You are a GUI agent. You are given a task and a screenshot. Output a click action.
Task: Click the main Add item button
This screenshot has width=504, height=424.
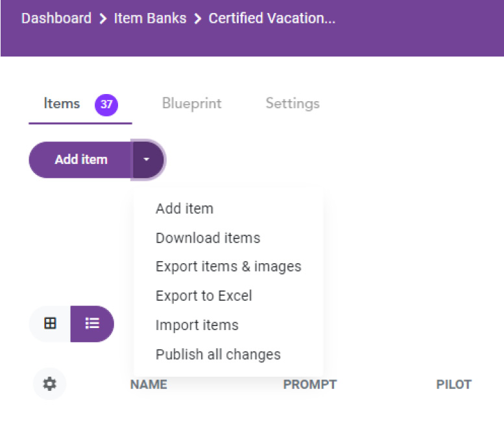80,159
